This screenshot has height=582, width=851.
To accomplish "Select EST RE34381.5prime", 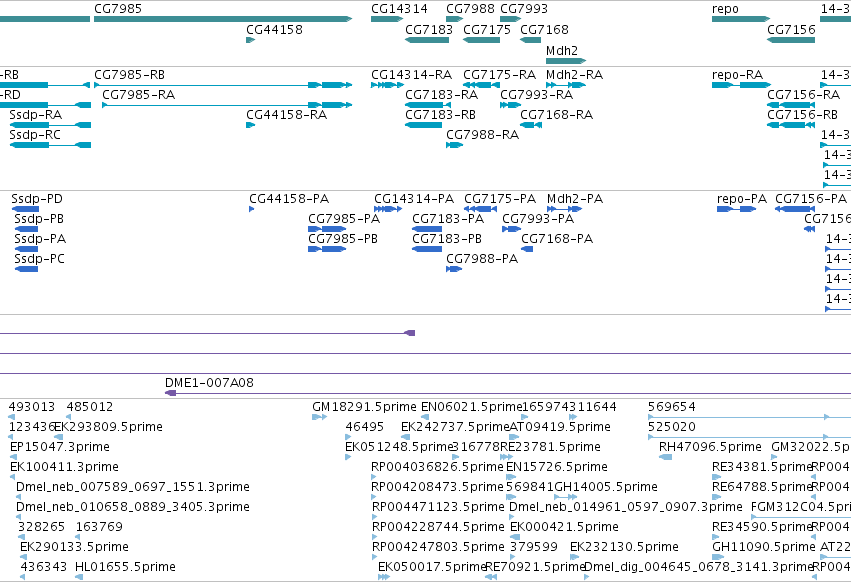I will pyautogui.click(x=715, y=477).
